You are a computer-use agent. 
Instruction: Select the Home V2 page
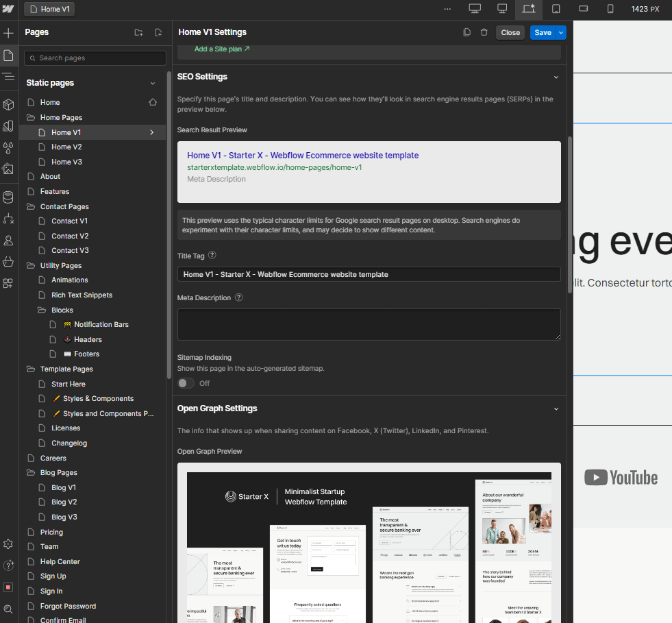click(66, 147)
